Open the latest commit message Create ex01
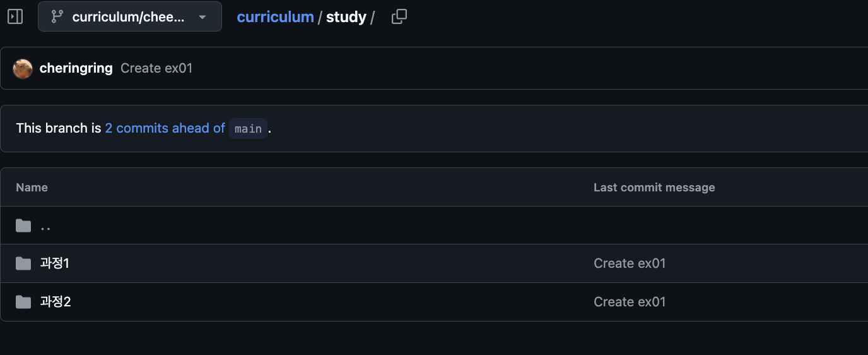Image resolution: width=868 pixels, height=355 pixels. [156, 68]
